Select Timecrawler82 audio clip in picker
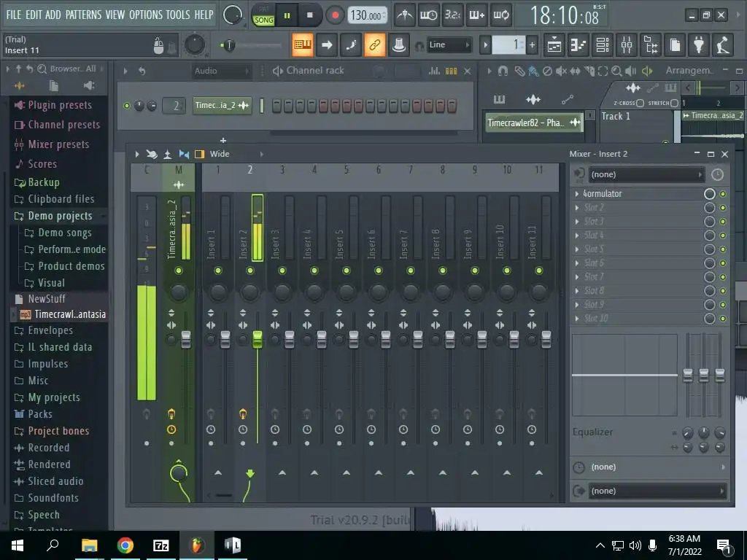Viewport: 747px width, 560px height. click(x=533, y=122)
